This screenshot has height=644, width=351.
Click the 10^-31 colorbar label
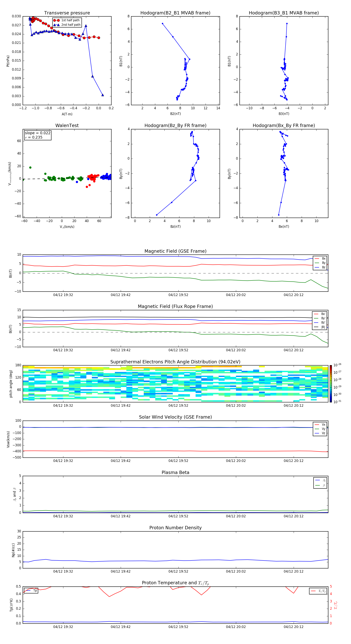pos(337,402)
